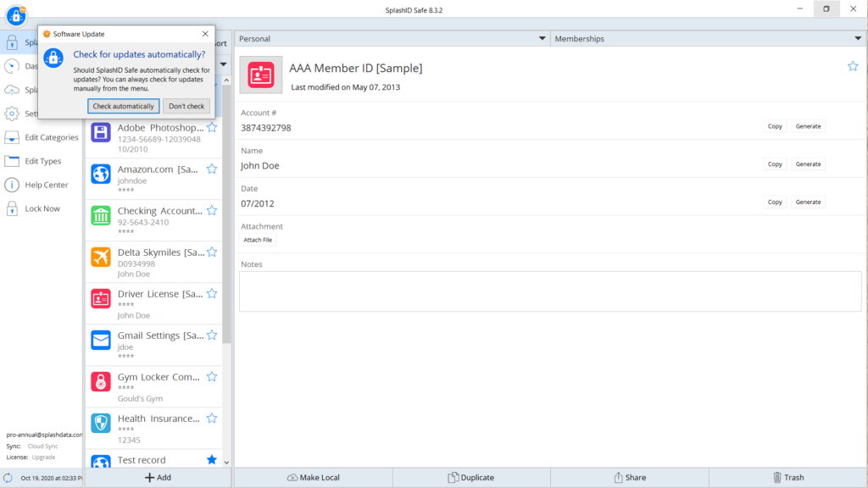The width and height of the screenshot is (868, 488).
Task: Open Edit Categories in sidebar
Action: point(51,137)
